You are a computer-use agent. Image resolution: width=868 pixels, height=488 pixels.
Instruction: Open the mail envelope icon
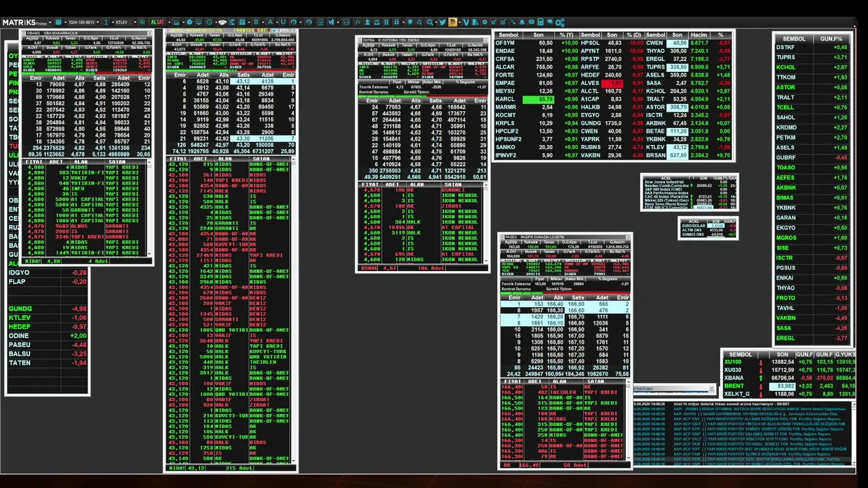[x=531, y=22]
